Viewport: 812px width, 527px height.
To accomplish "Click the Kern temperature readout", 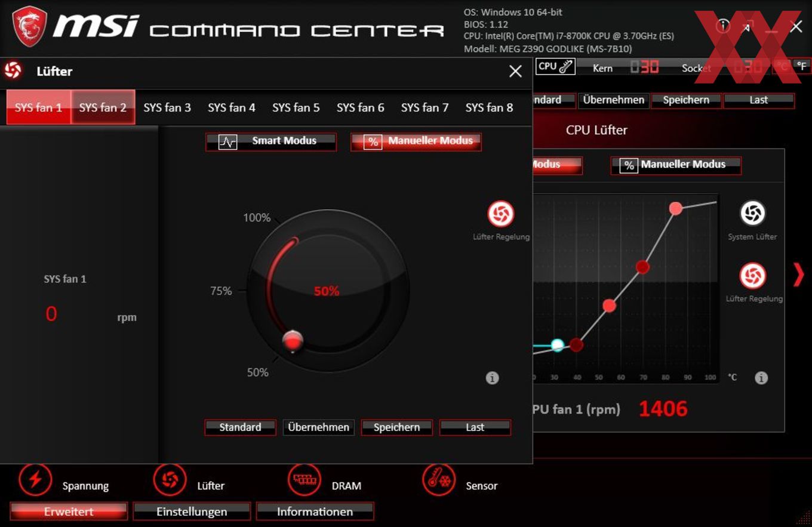I will click(645, 67).
